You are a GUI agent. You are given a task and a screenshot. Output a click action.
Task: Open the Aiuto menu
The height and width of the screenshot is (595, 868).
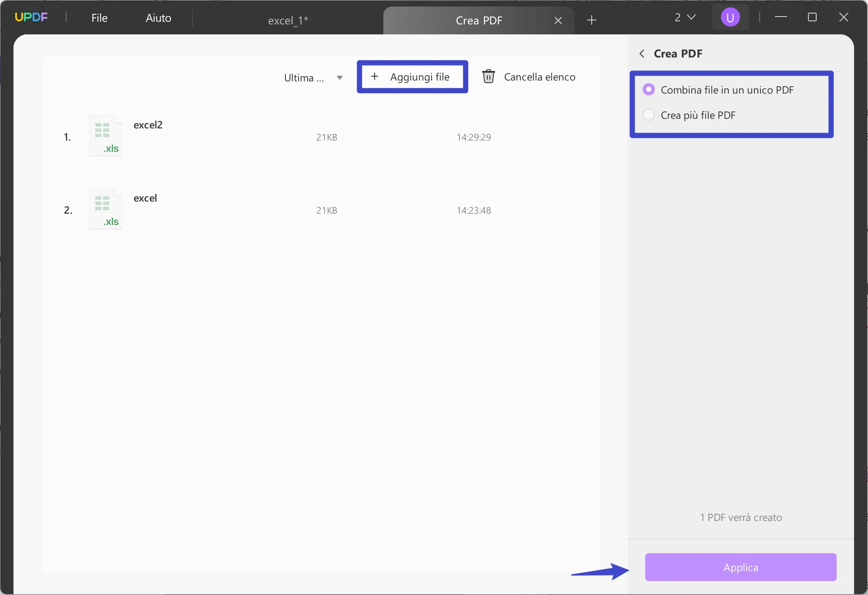(x=158, y=18)
